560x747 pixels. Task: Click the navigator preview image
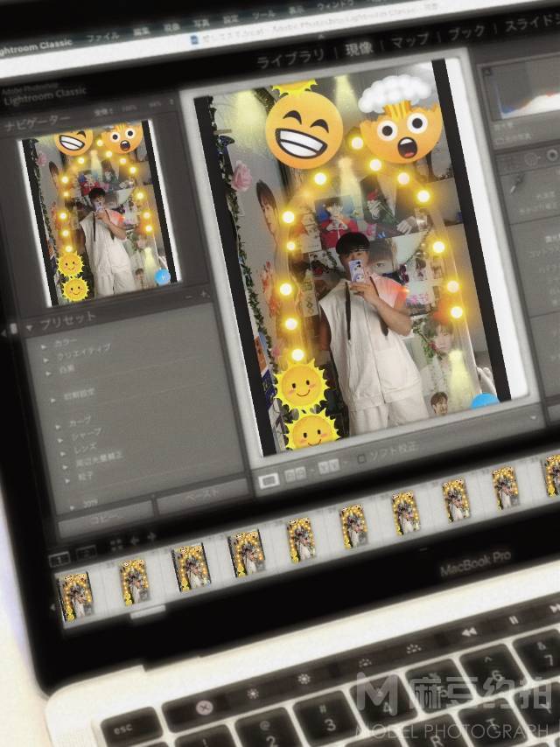(100, 212)
